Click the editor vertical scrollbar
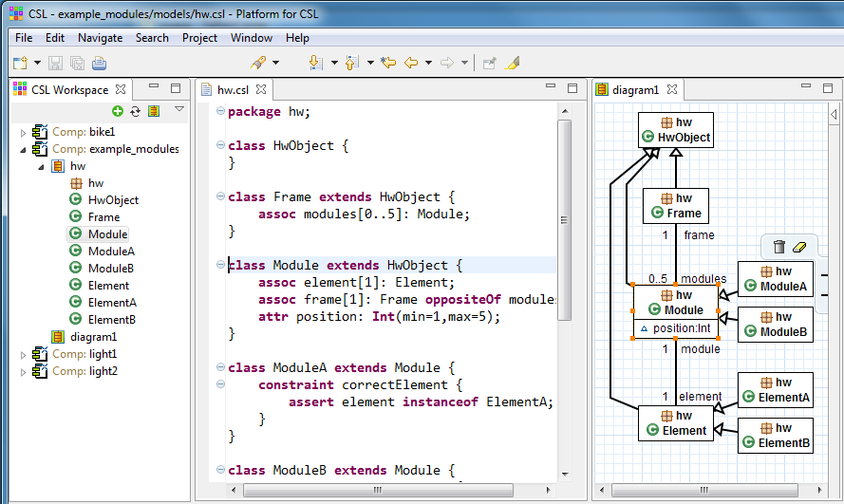 [x=564, y=218]
